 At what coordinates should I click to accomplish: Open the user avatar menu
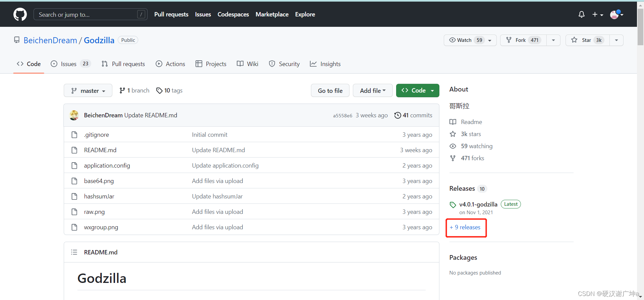coord(616,14)
